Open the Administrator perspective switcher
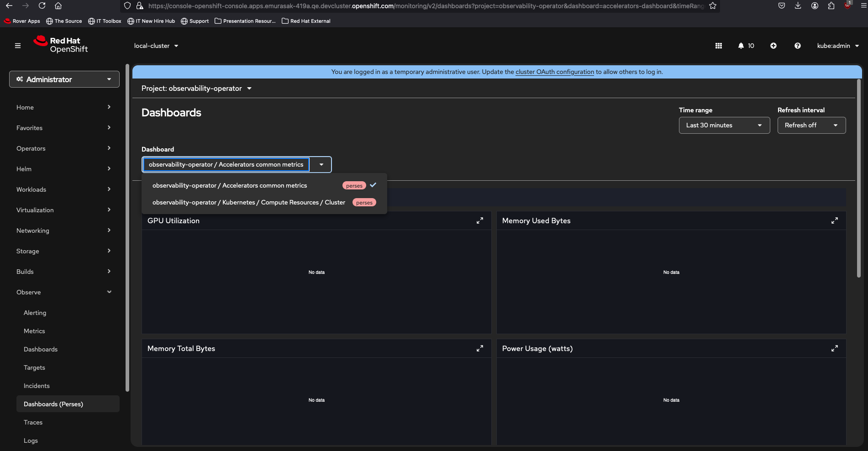Image resolution: width=868 pixels, height=451 pixels. [x=64, y=79]
